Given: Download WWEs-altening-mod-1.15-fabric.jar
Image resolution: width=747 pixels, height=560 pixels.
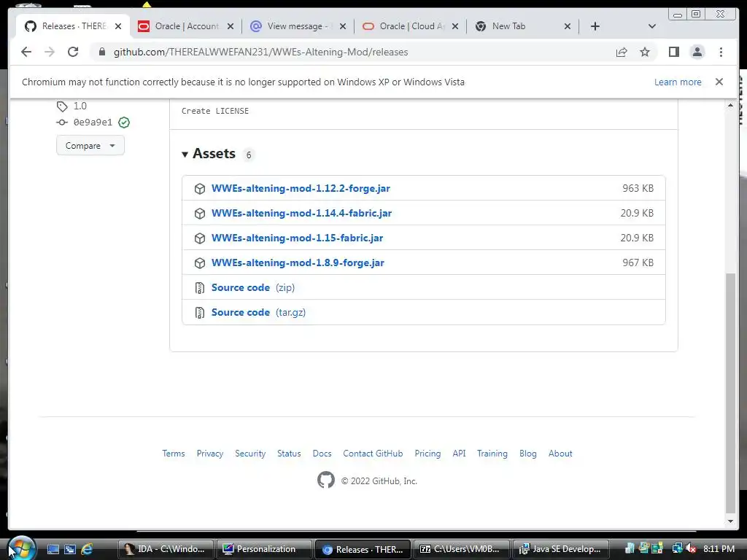Looking at the screenshot, I should click(298, 238).
